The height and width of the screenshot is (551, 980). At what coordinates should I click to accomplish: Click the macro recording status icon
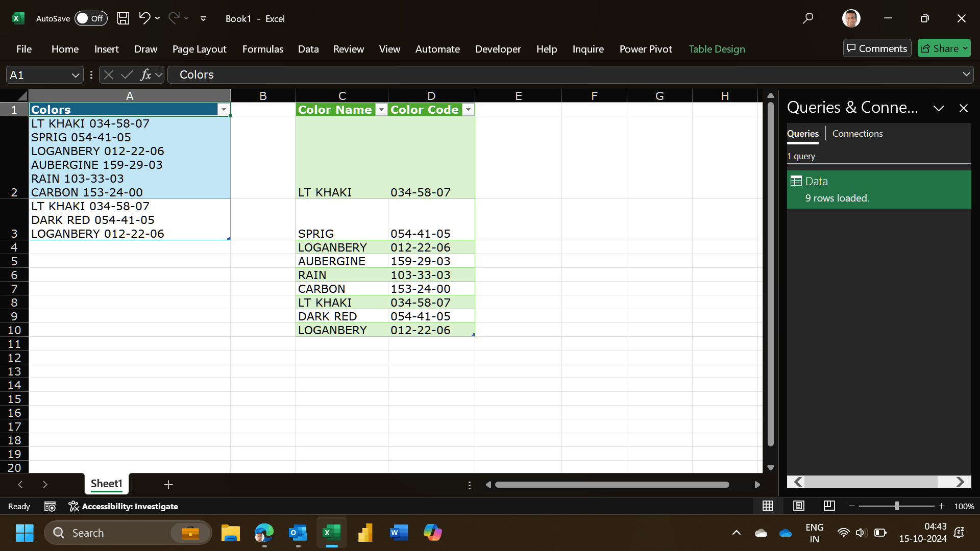point(50,506)
